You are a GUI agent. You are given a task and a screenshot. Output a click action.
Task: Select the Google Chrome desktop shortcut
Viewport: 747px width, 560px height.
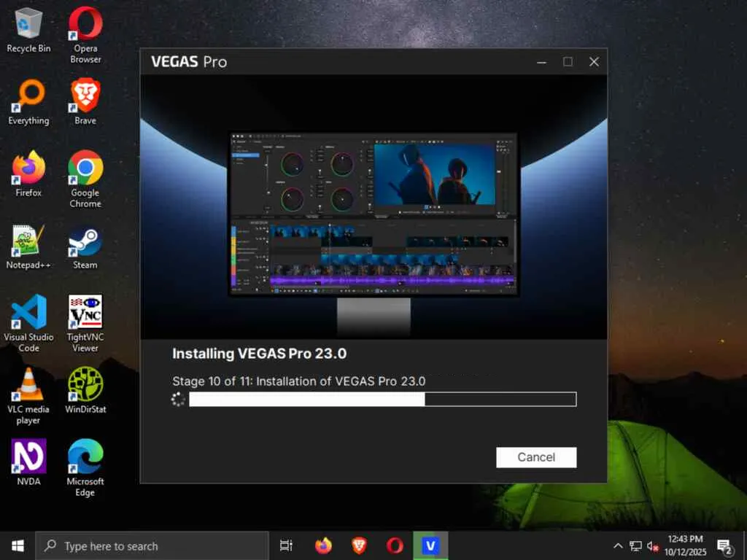click(x=85, y=179)
